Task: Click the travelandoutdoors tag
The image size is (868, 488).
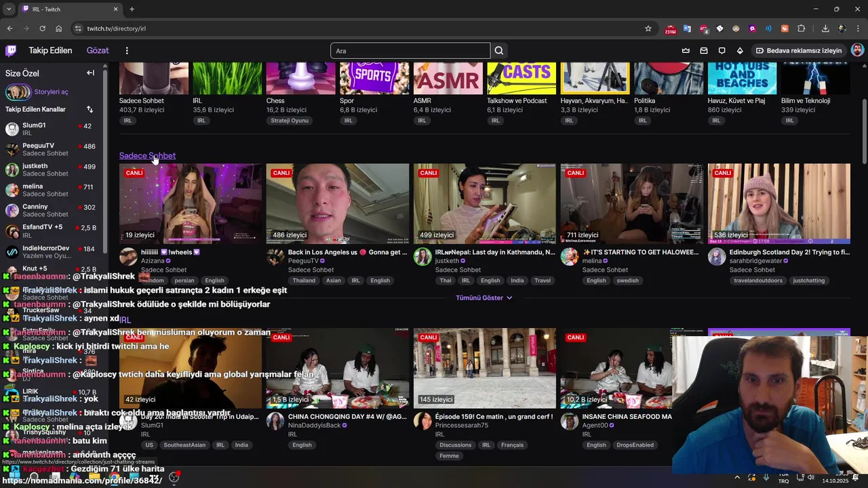Action: pos(757,281)
